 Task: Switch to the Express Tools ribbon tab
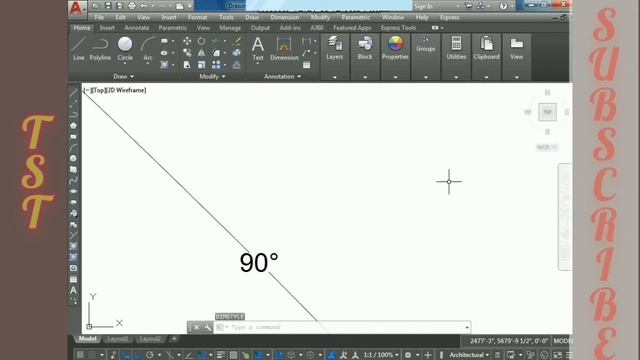(398, 28)
